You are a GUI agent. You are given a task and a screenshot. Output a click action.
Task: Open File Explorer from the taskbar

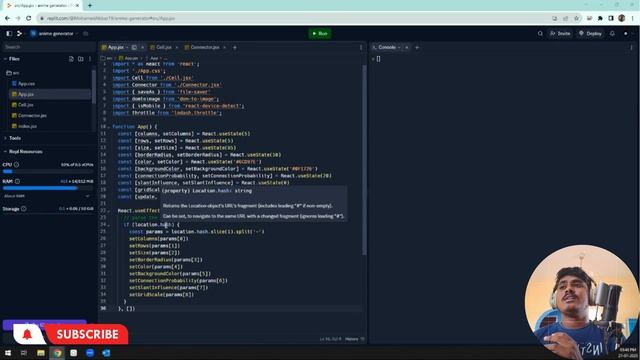click(41, 353)
